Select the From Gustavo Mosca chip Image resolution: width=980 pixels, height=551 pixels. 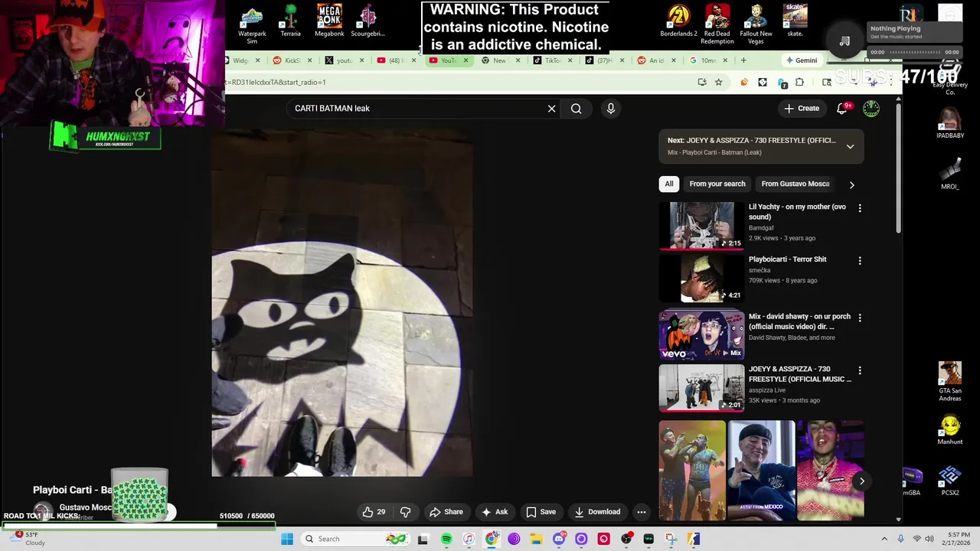pos(795,184)
